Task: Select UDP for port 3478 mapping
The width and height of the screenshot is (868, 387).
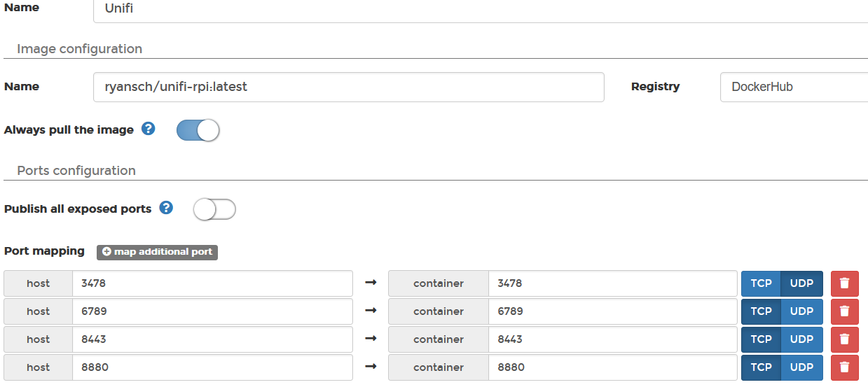Action: tap(802, 283)
